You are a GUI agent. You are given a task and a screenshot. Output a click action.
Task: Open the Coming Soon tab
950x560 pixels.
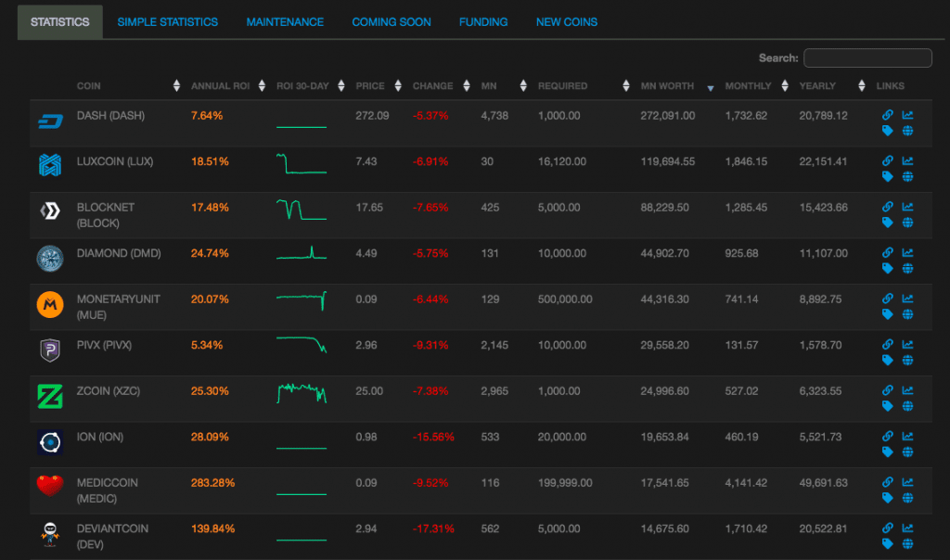pos(391,22)
